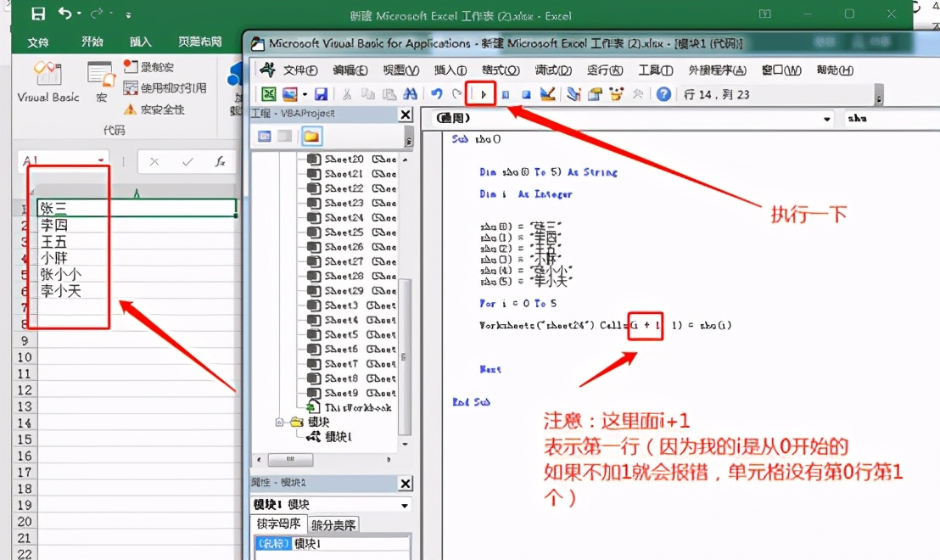Click the (名称) value field in properties panel

[351, 544]
